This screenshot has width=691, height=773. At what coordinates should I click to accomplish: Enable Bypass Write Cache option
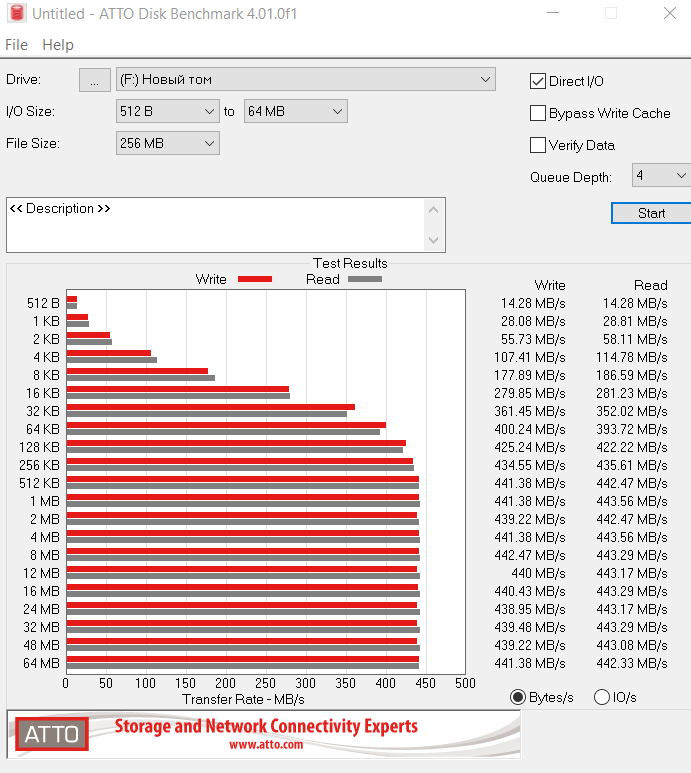(538, 113)
